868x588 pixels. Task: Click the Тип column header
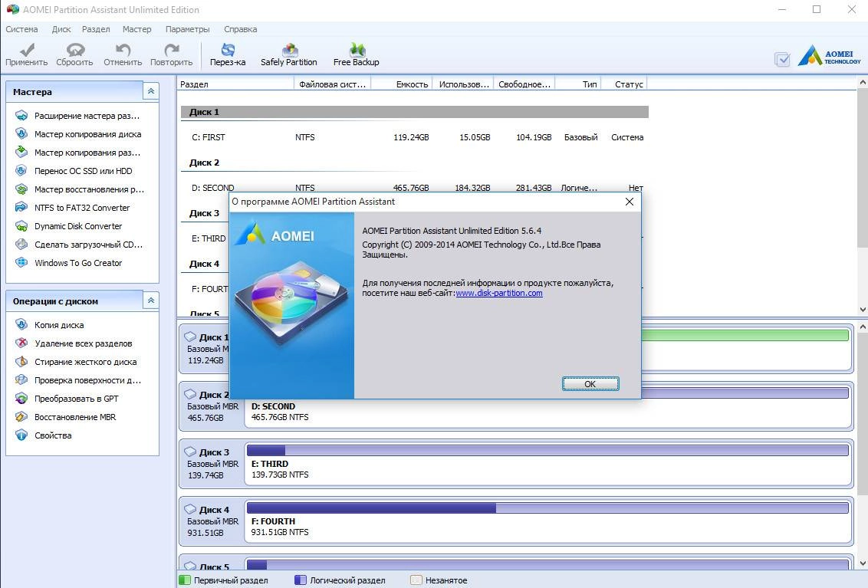(x=579, y=84)
